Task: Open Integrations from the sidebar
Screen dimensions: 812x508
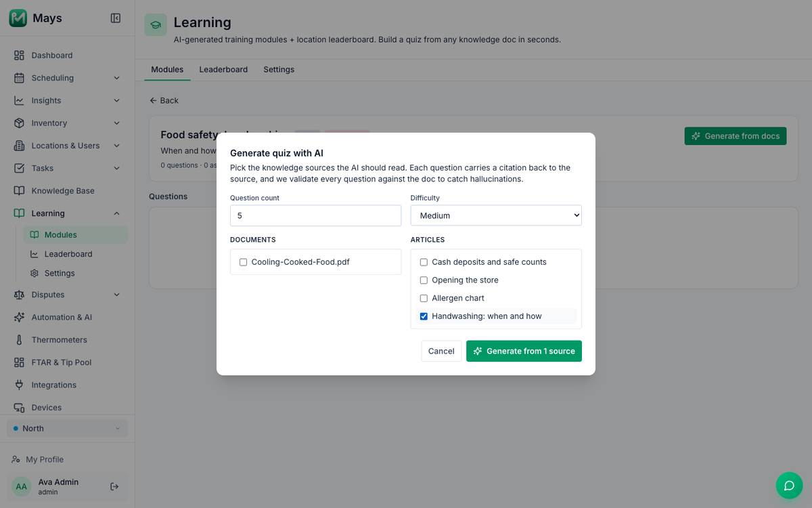Action: [x=67, y=385]
